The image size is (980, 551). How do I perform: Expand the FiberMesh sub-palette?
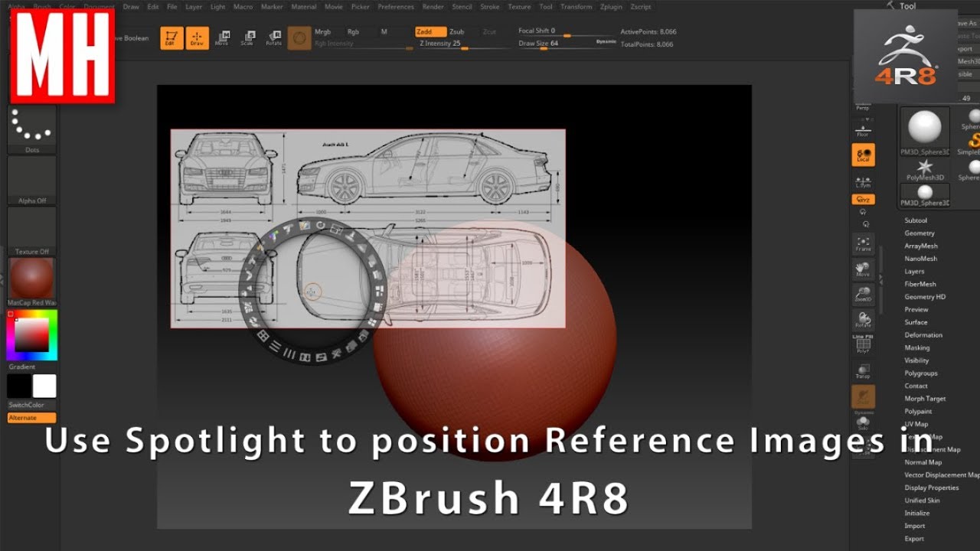[x=920, y=284]
